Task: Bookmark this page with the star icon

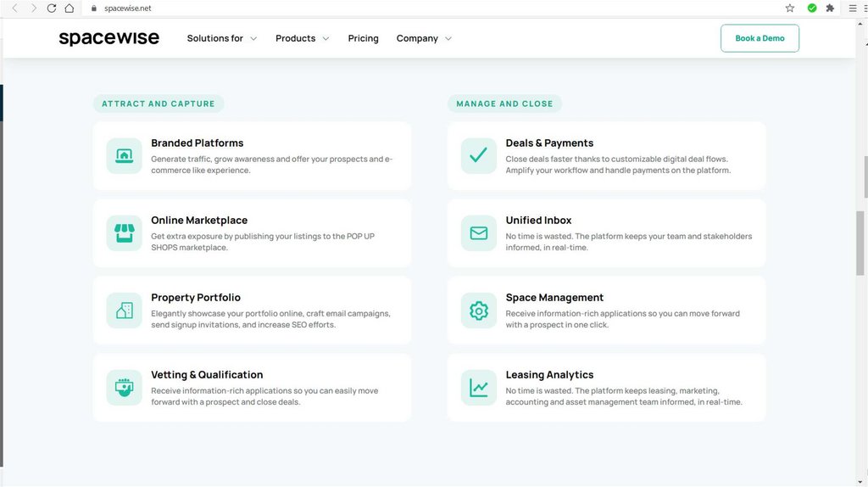Action: click(790, 8)
